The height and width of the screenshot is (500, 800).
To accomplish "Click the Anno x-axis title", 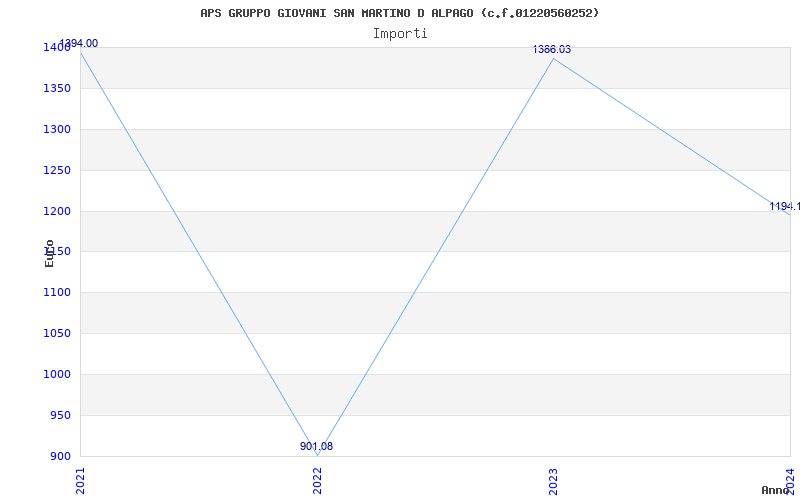I will pos(776,490).
